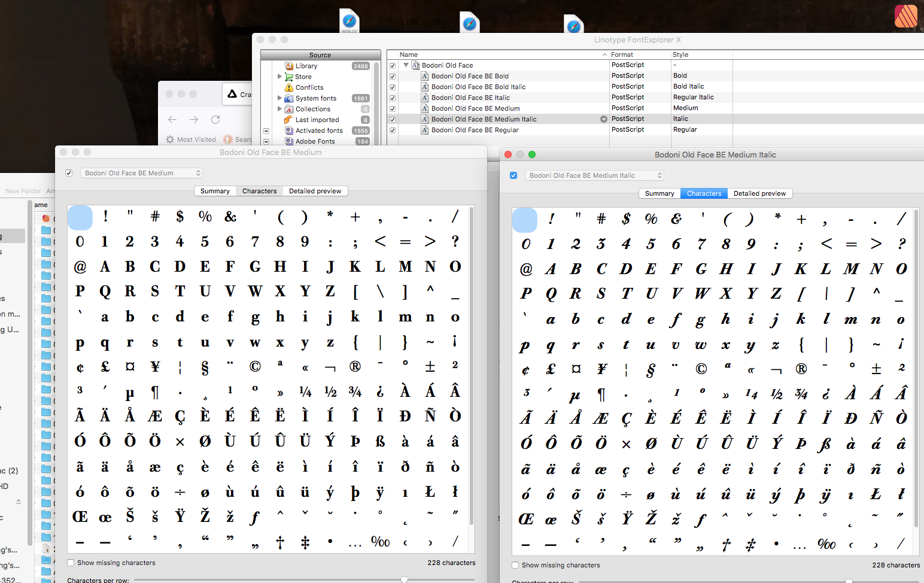
Task: Click the Activated fonts gear icon
Action: [x=289, y=130]
